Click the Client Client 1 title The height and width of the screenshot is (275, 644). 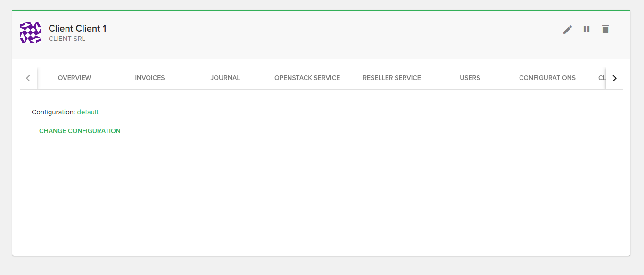coord(77,29)
